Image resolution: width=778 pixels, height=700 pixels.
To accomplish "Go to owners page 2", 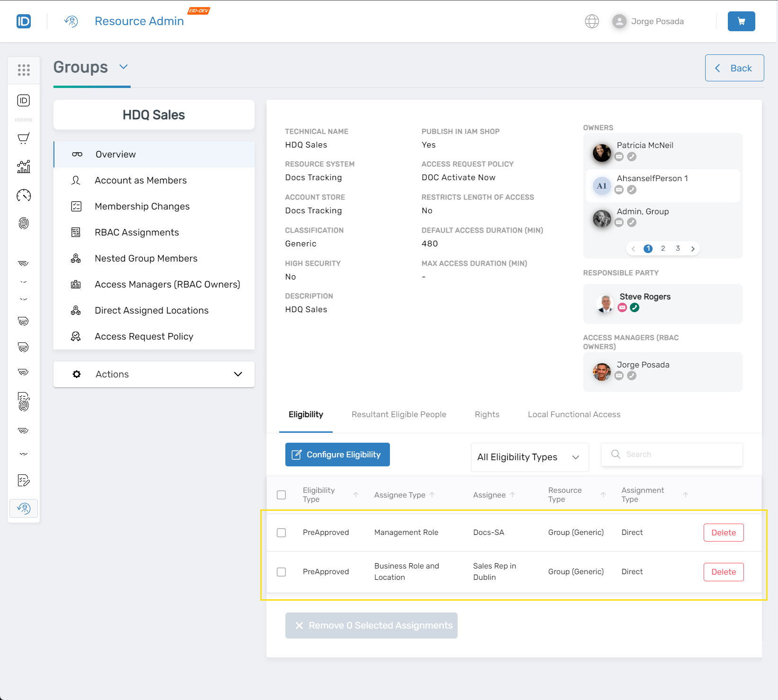I will [663, 248].
